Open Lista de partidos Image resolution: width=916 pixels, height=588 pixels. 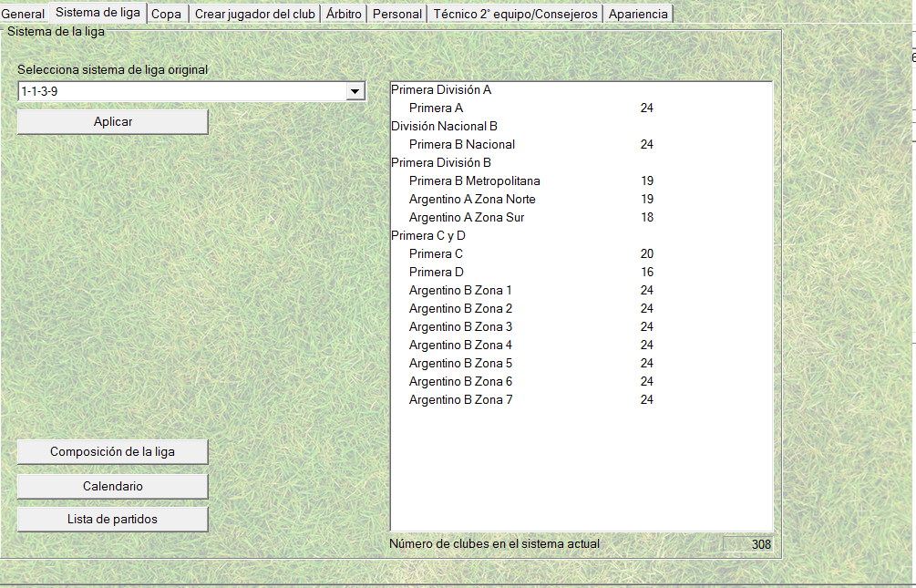pyautogui.click(x=113, y=519)
